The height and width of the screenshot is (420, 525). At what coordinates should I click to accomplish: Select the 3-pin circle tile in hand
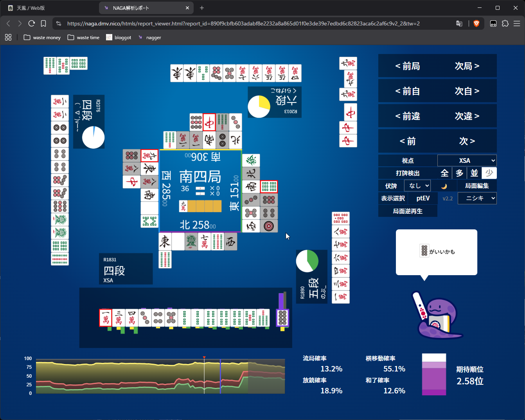[145, 317]
